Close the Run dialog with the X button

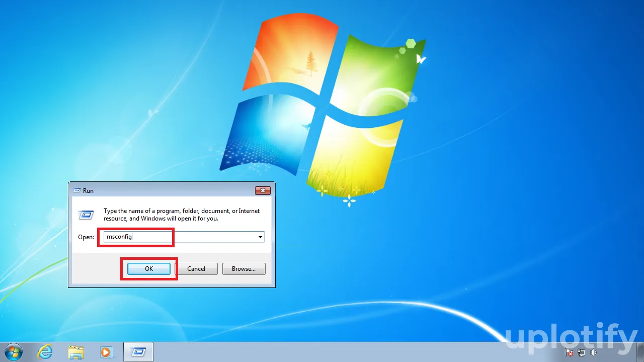(263, 190)
